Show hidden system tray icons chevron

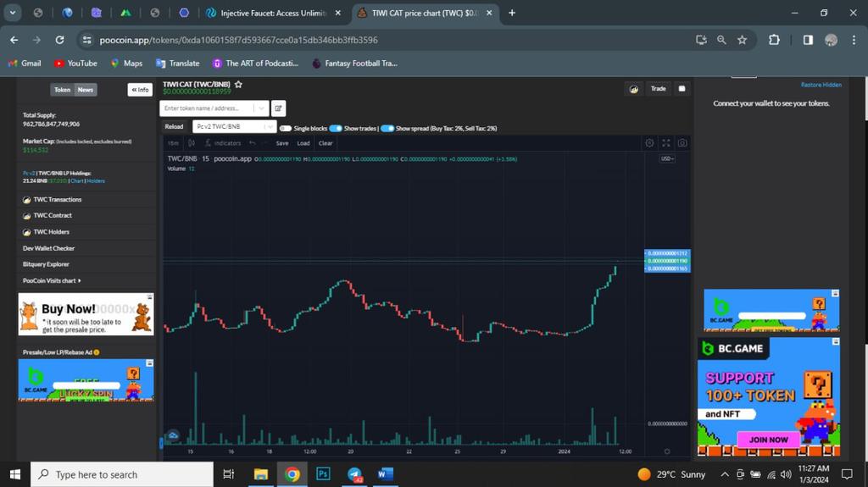pos(725,474)
